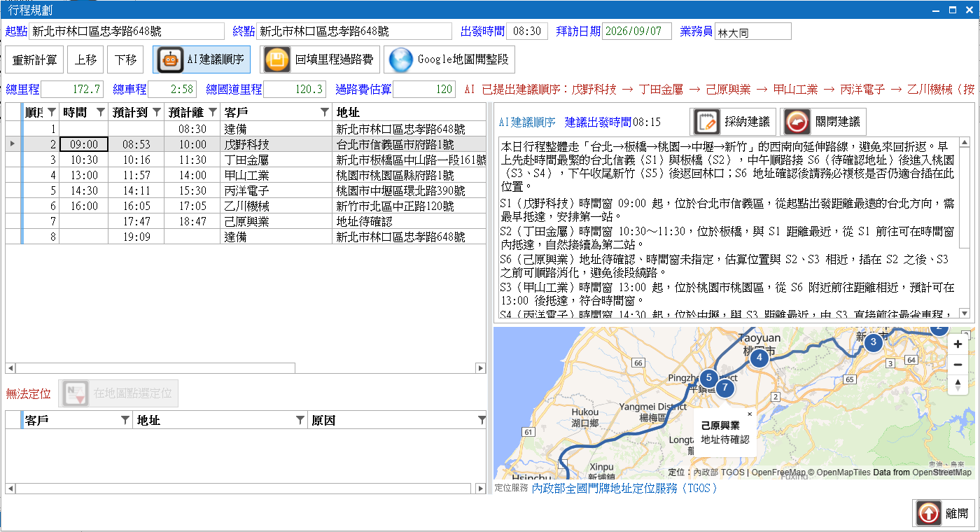Zoom in the map with plus
Image resolution: width=980 pixels, height=532 pixels.
(x=958, y=344)
